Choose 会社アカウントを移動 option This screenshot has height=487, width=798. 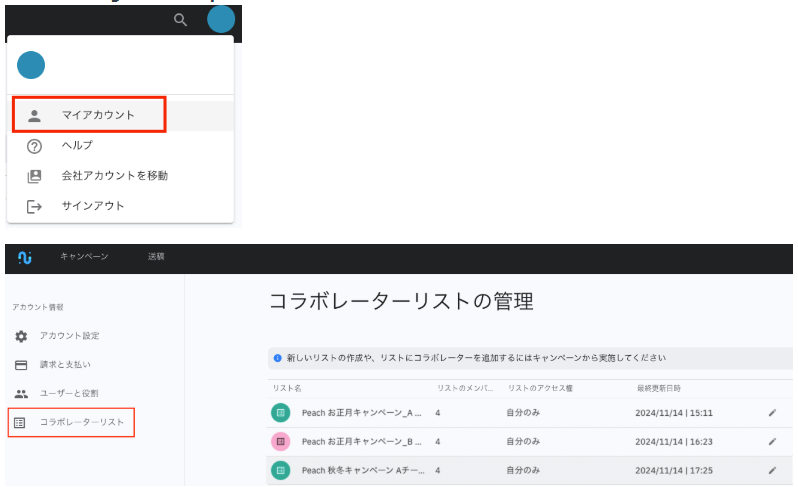tap(114, 176)
